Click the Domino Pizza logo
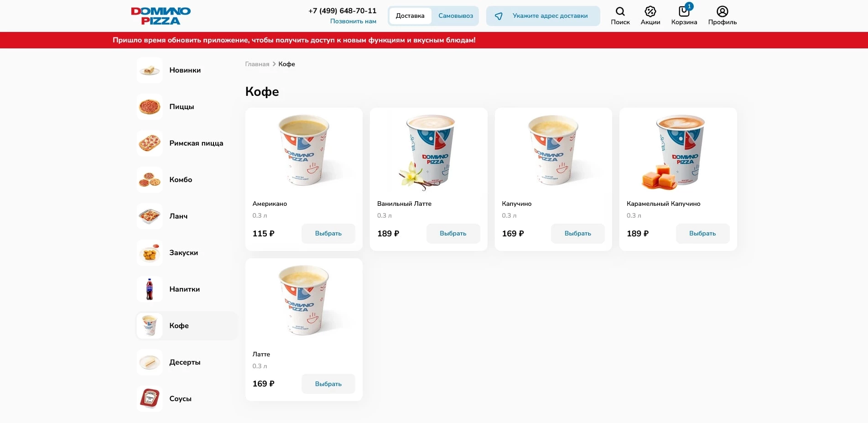The width and height of the screenshot is (868, 423). point(161,16)
